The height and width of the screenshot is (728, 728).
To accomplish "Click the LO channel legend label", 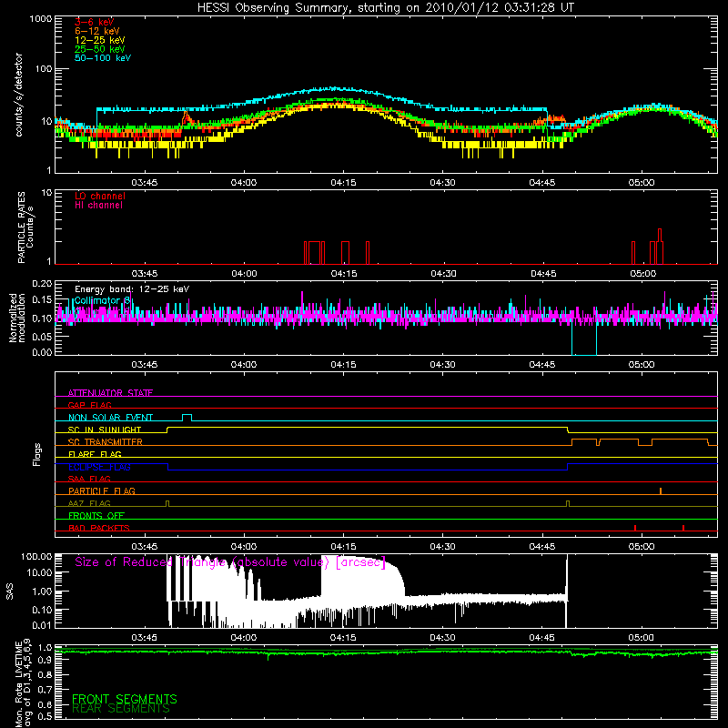I will coord(100,196).
